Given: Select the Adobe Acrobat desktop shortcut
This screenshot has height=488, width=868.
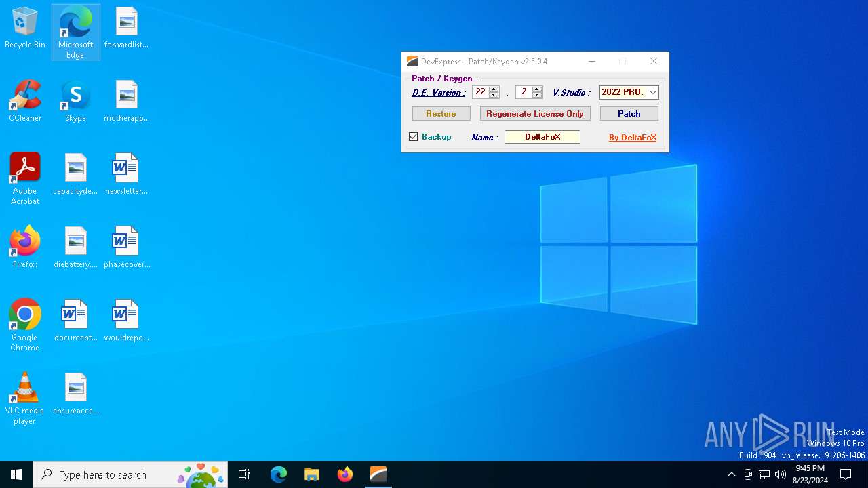Looking at the screenshot, I should click(x=25, y=179).
